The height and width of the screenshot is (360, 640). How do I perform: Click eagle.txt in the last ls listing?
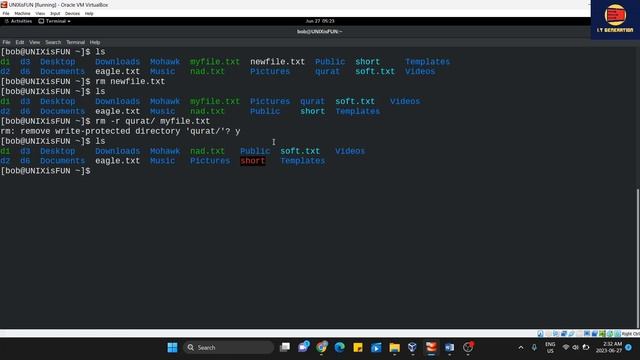tap(118, 161)
